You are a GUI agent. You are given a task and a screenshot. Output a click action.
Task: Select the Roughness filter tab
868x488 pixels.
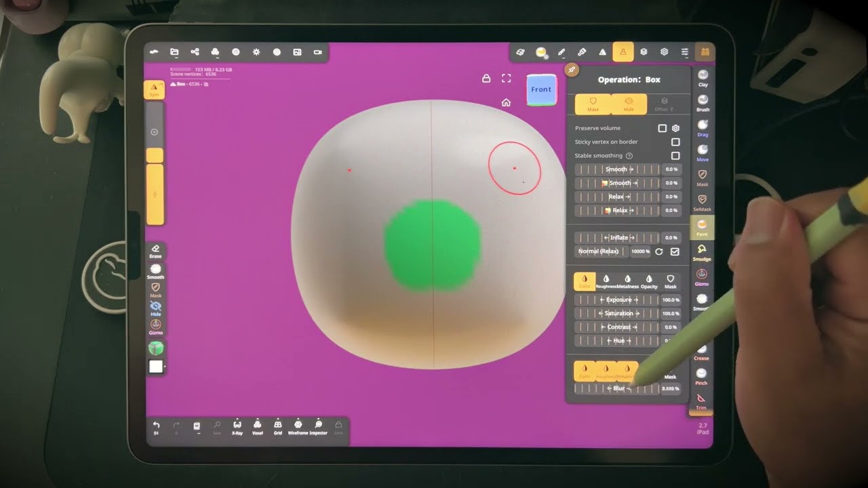[x=606, y=281]
